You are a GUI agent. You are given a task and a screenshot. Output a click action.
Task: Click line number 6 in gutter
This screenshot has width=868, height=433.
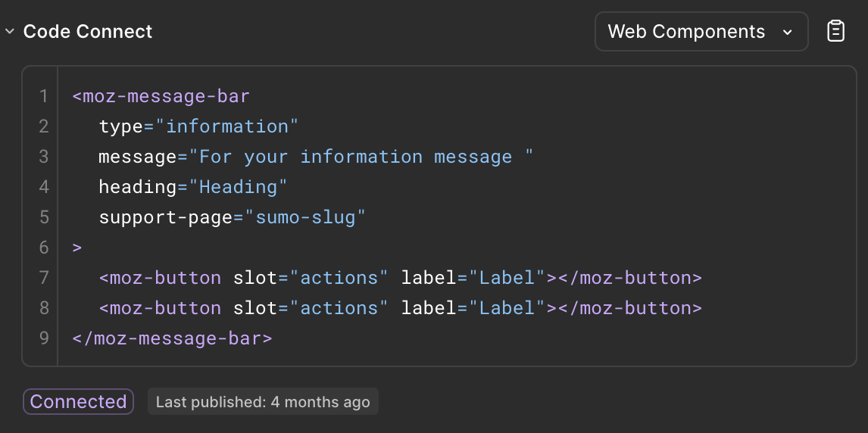[43, 248]
